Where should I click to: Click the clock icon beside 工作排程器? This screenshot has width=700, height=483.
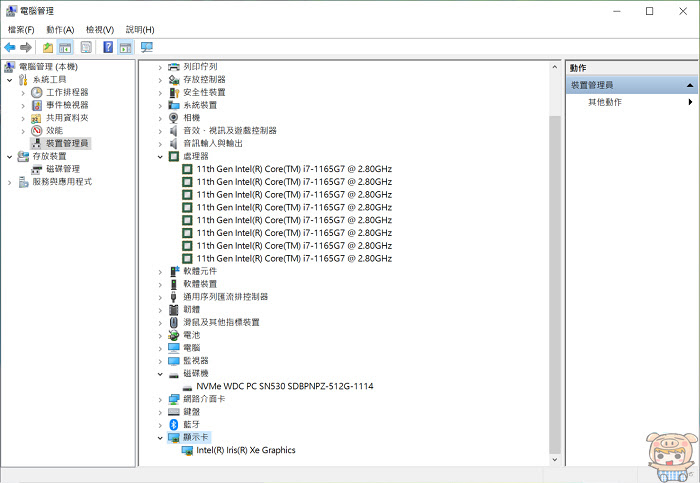pyautogui.click(x=37, y=92)
